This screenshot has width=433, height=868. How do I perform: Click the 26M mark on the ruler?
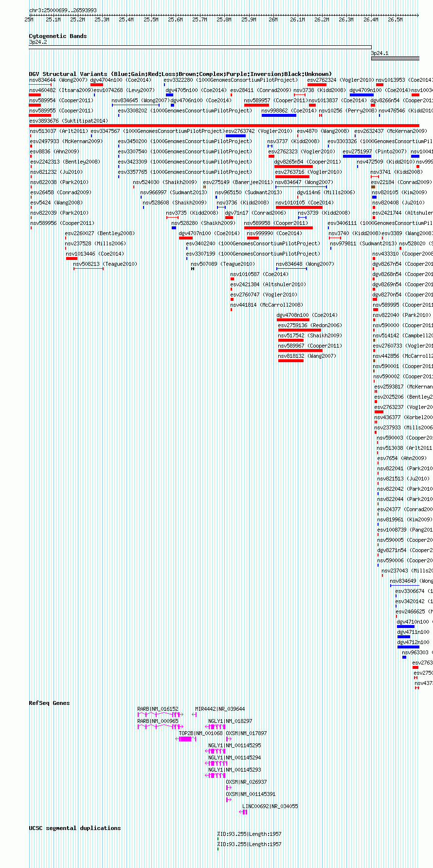273,19
